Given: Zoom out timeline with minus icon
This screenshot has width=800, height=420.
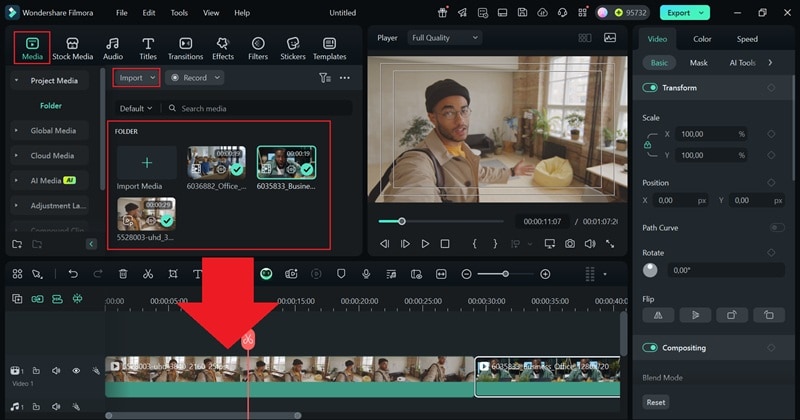Looking at the screenshot, I should pyautogui.click(x=466, y=274).
